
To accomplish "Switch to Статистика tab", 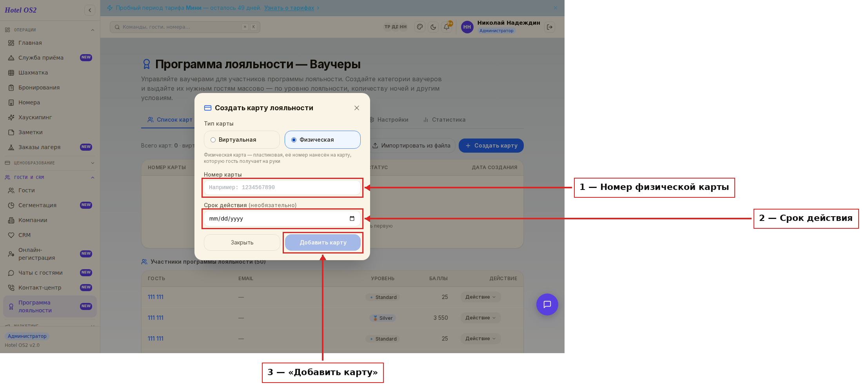I will pyautogui.click(x=444, y=120).
